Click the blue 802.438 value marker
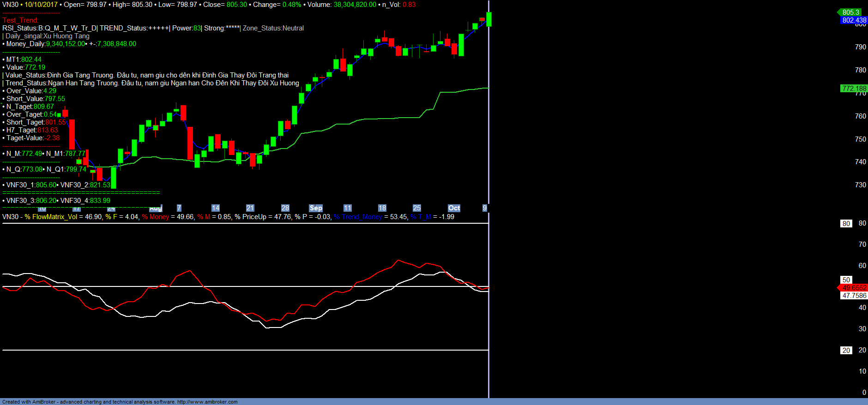Image resolution: width=868 pixels, height=405 pixels. coord(854,20)
